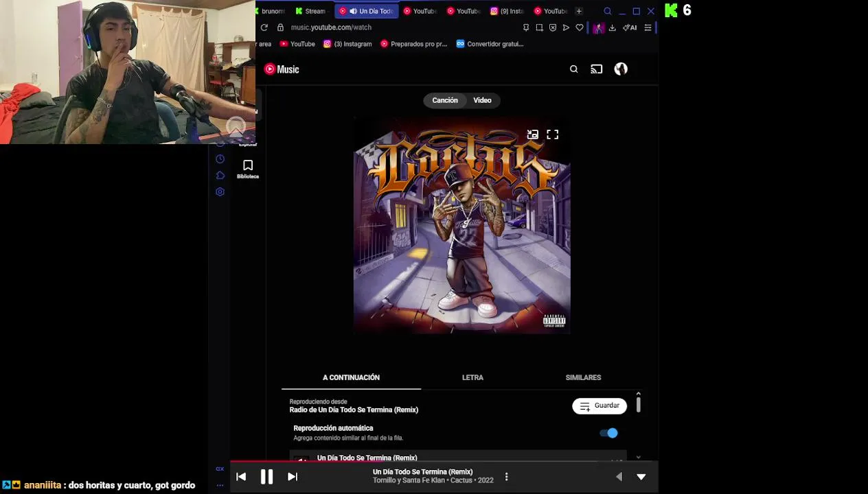868x494 pixels.
Task: Click the queue scrollbar handle
Action: coord(638,404)
